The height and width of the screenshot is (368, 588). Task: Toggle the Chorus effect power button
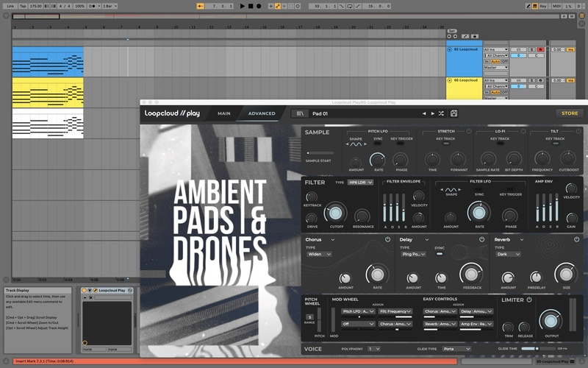point(387,239)
